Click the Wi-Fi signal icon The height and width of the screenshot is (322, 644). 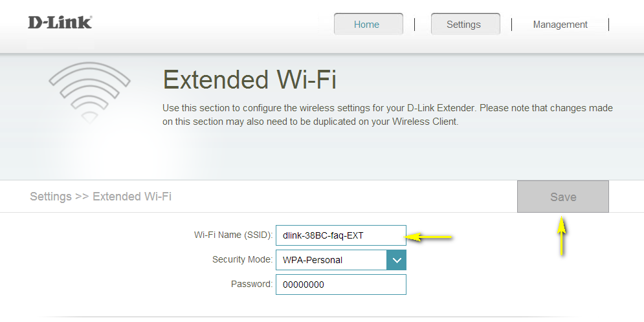(x=89, y=92)
